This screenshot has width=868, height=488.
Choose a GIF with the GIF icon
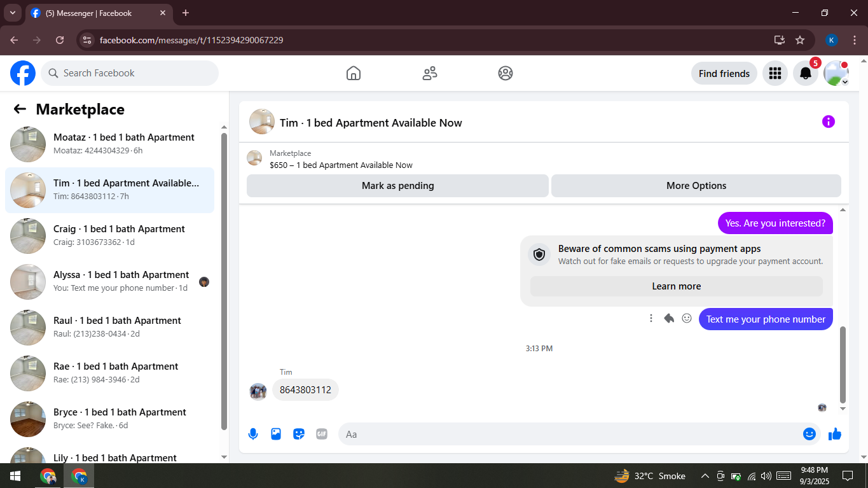tap(322, 434)
